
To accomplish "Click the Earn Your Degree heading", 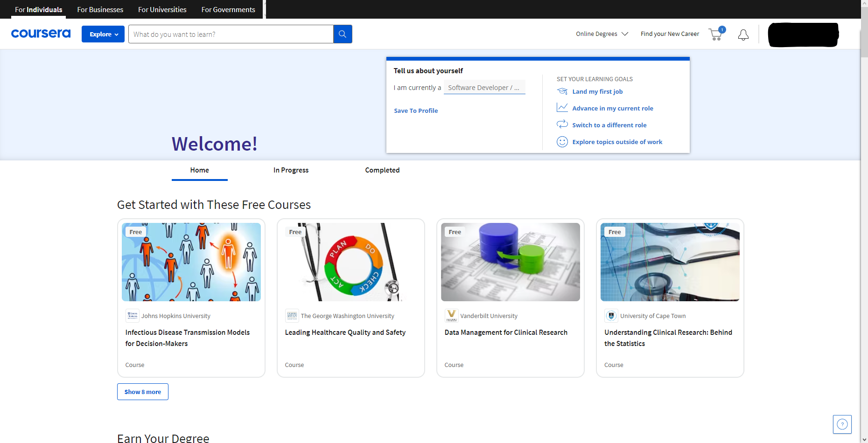I will coord(163,438).
